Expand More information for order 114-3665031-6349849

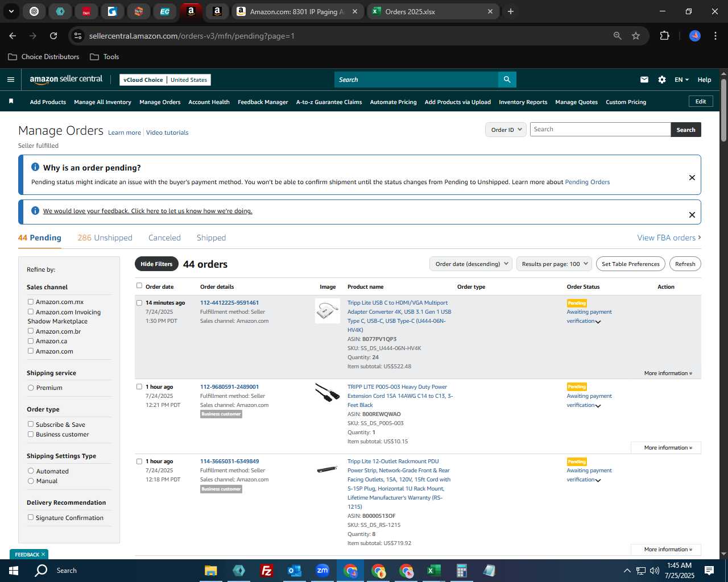pyautogui.click(x=666, y=550)
